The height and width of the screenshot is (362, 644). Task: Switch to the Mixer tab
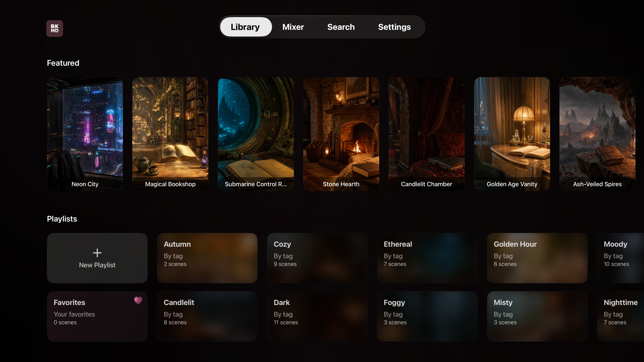click(x=293, y=27)
